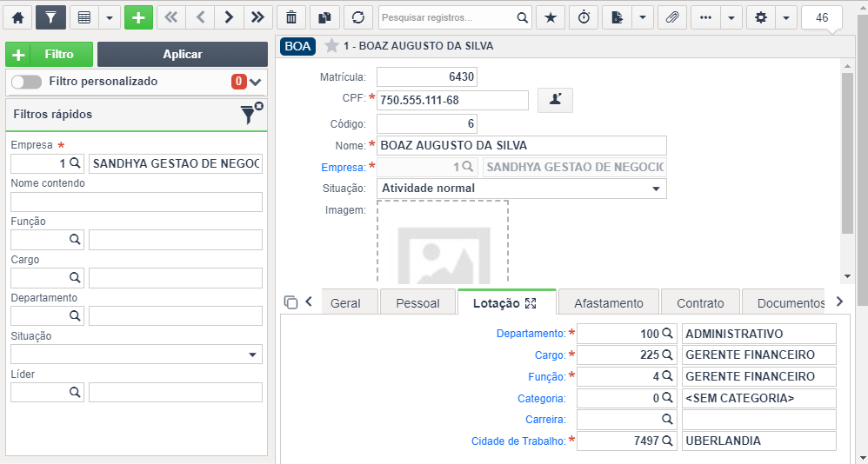Screen dimensions: 868x464
Task: Switch to the Contrato tab
Action: pyautogui.click(x=700, y=303)
